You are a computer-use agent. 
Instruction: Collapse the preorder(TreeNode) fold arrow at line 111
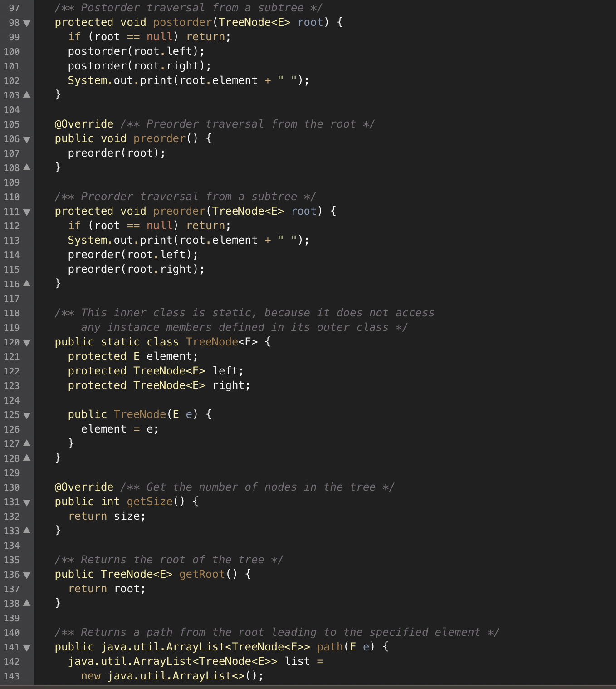27,212
